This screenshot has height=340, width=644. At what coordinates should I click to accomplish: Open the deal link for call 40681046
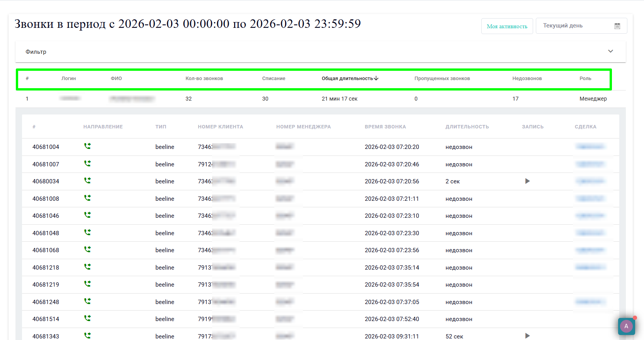pos(590,215)
